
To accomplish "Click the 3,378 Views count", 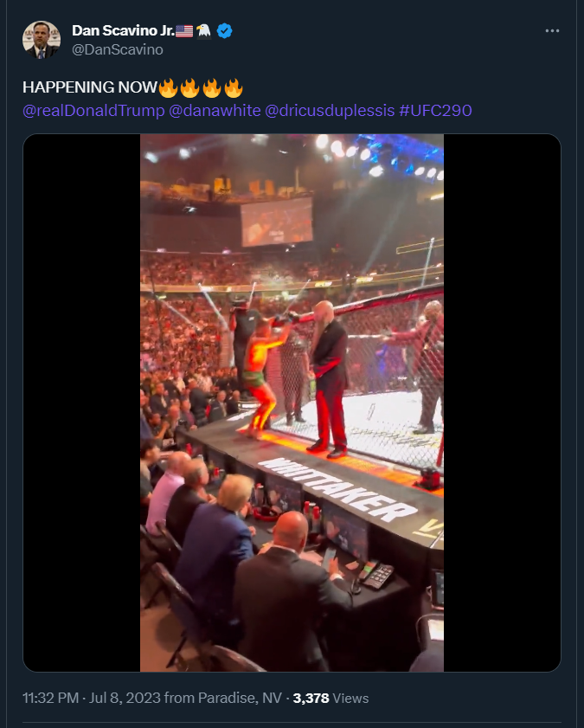I will click(x=331, y=698).
